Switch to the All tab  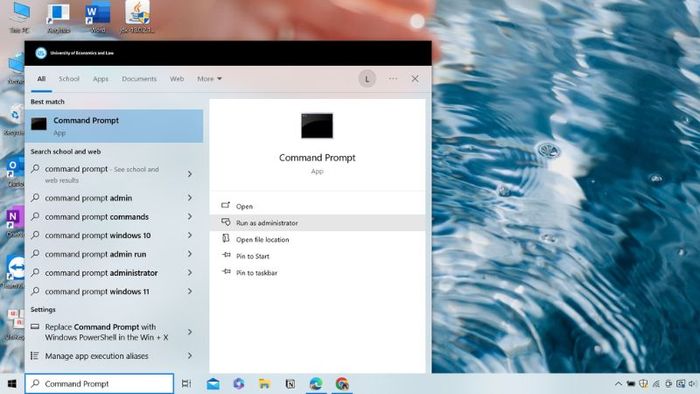(x=42, y=79)
